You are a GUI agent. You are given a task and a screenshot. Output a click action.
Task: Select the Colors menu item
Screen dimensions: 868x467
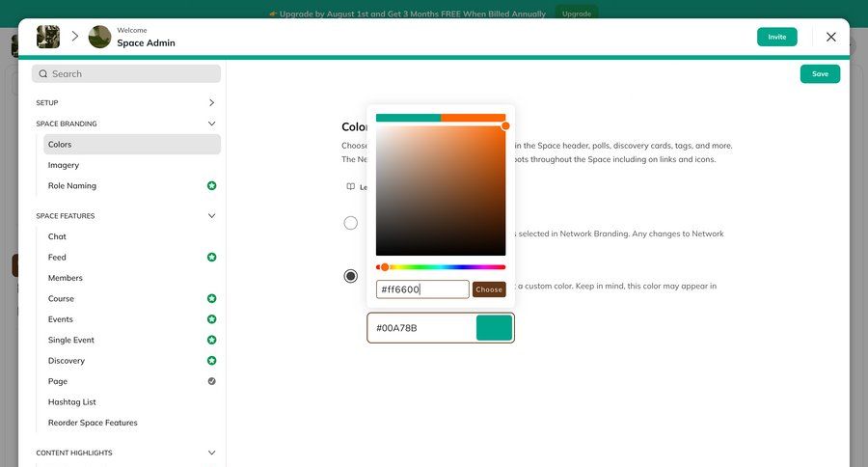point(132,144)
